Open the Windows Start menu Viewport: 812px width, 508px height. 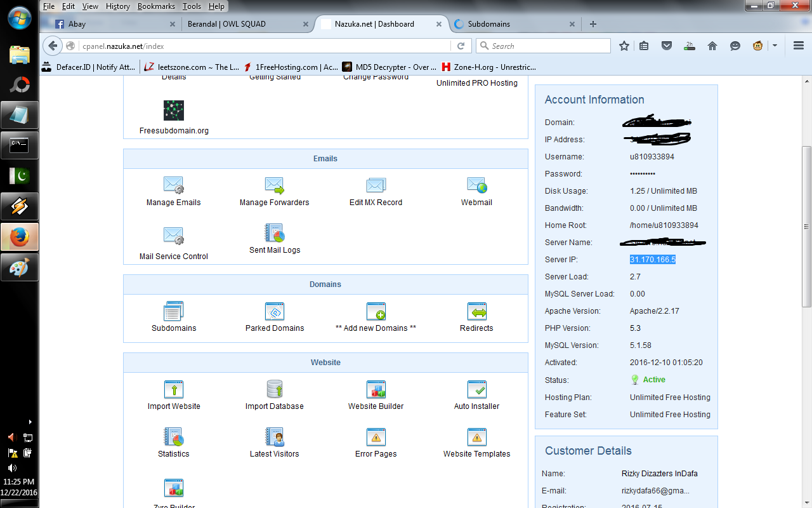tap(19, 17)
